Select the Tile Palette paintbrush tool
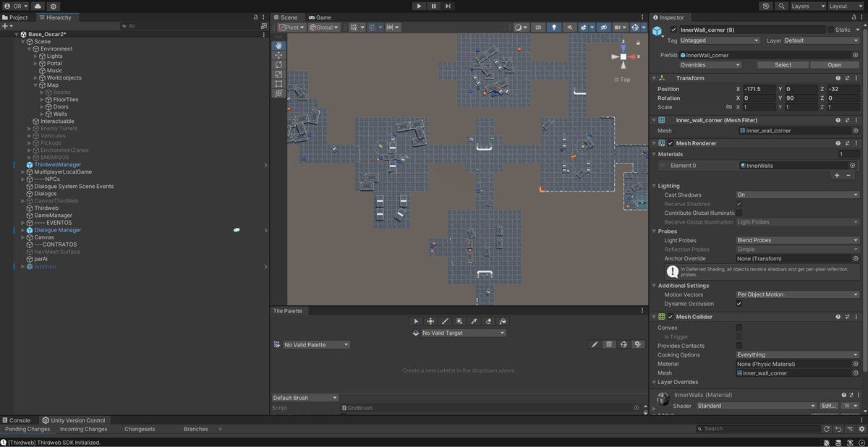Screen dimensions: 868x447 point(445,321)
